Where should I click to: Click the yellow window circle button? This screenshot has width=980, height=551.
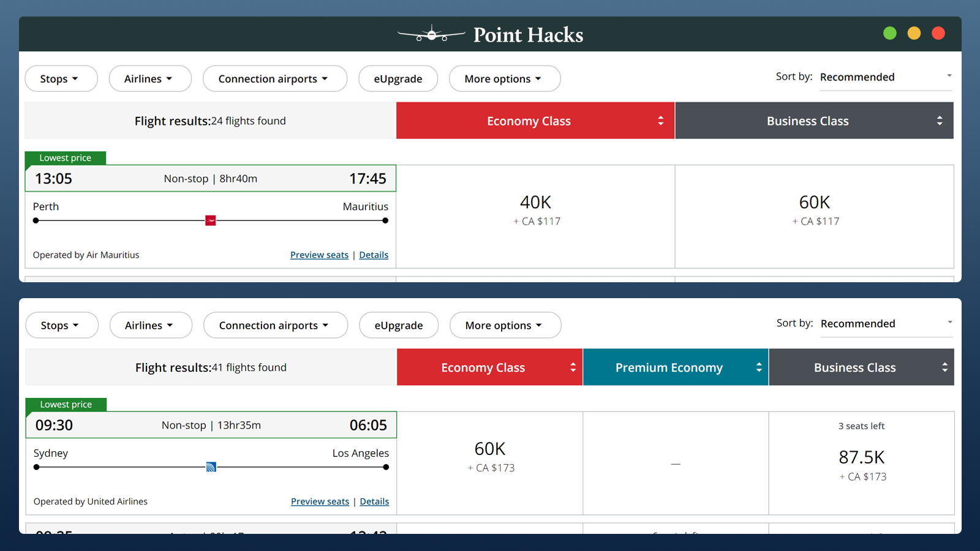coord(914,33)
